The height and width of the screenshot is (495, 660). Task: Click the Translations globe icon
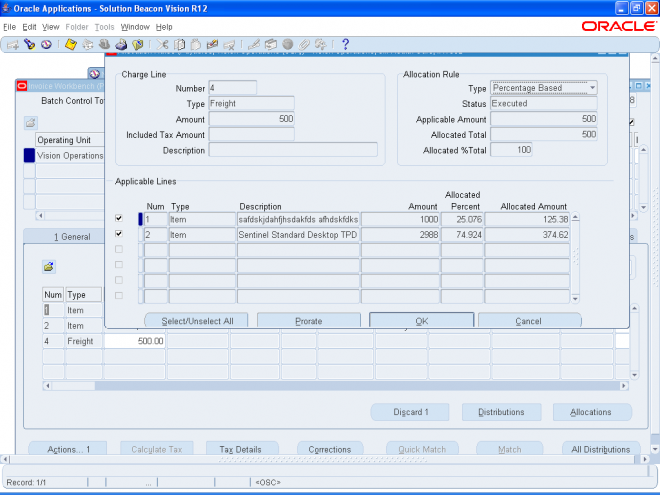[287, 44]
